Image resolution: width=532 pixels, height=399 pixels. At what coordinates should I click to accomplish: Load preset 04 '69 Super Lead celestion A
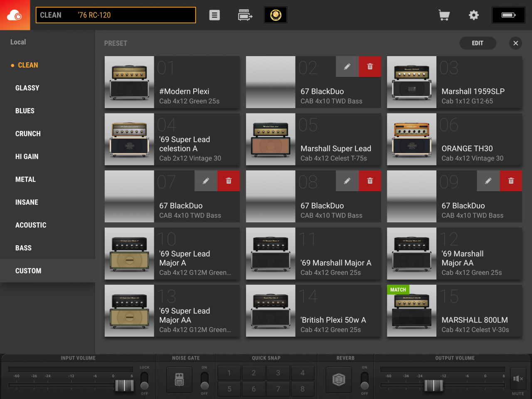[x=172, y=139]
